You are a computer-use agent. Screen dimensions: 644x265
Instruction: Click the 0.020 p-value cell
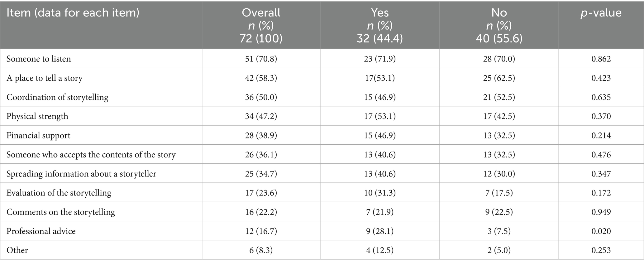pos(601,231)
